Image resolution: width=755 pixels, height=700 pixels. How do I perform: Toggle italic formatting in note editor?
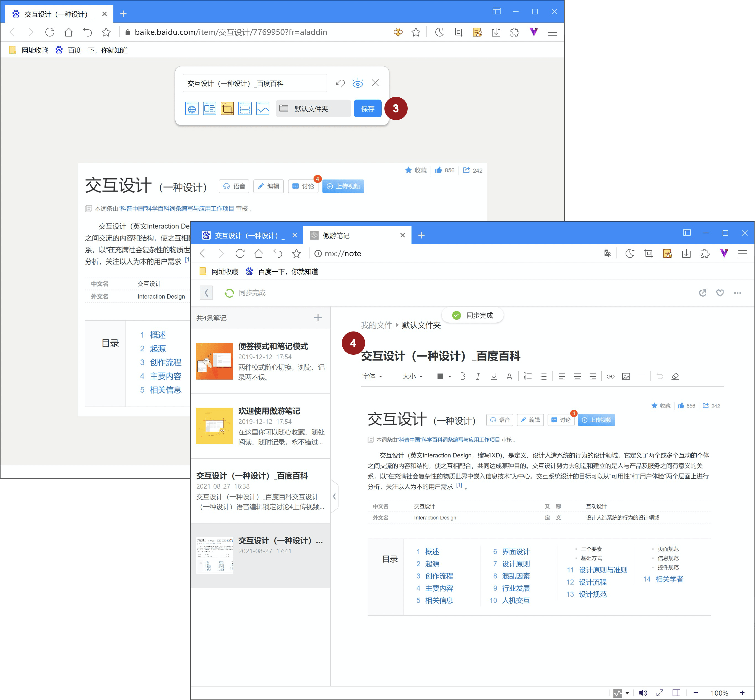(x=478, y=377)
